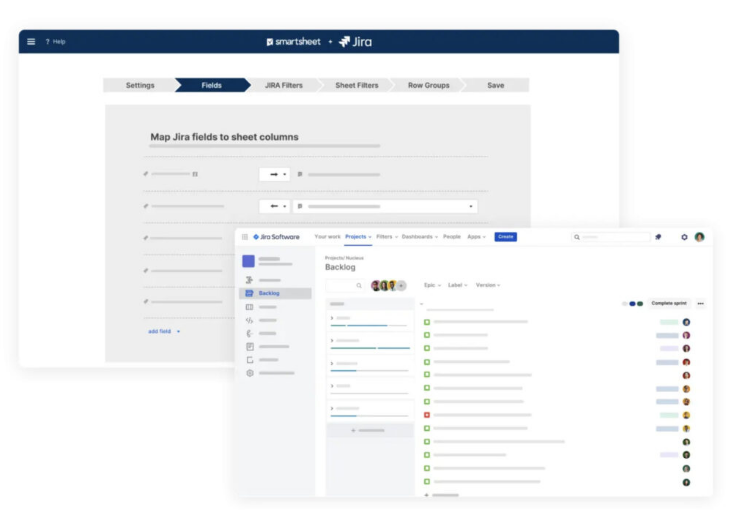This screenshot has height=516, width=740.
Task: Open the Settings step in the wizard
Action: 140,85
